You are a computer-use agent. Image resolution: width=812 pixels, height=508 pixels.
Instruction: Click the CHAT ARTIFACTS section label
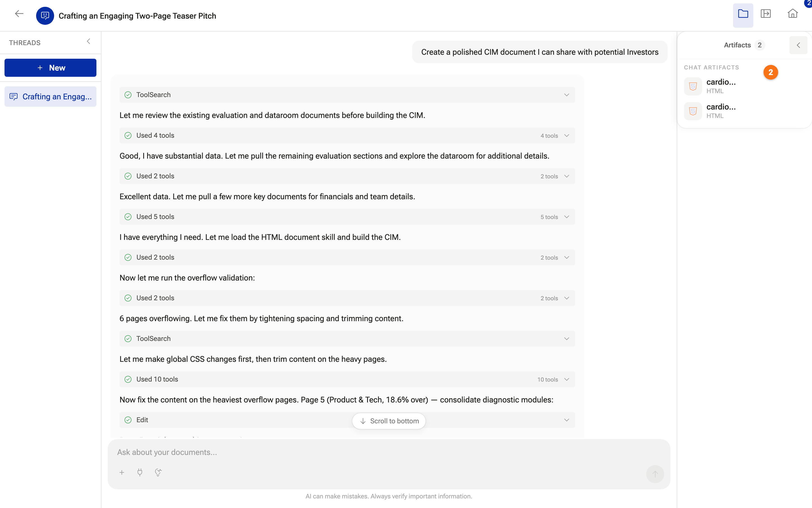tap(711, 67)
